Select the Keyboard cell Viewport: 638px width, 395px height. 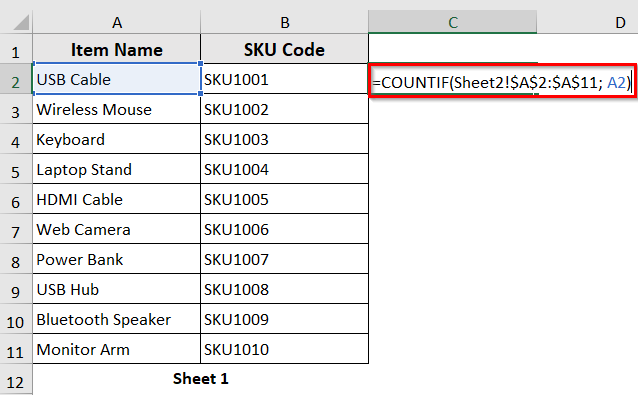tap(117, 139)
